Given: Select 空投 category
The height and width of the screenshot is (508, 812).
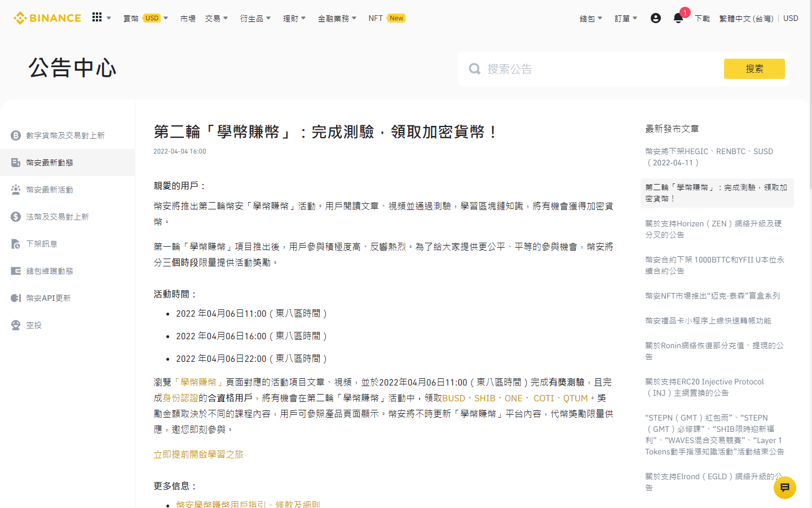Looking at the screenshot, I should tap(67, 325).
